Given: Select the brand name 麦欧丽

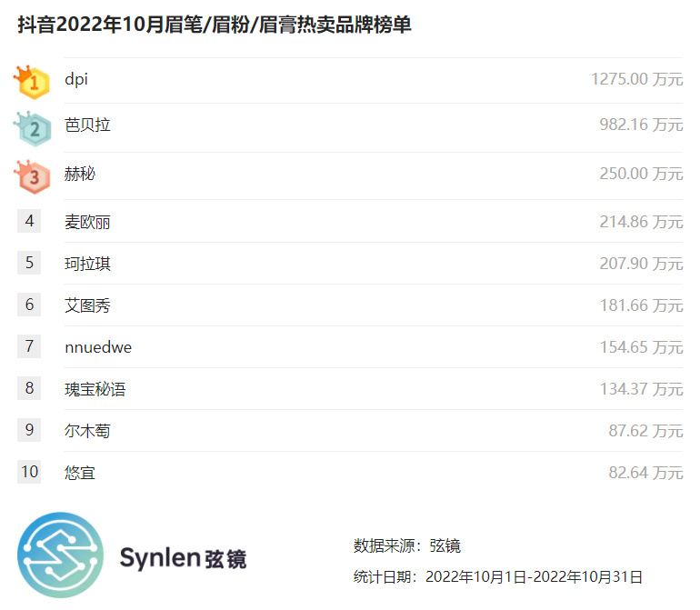Looking at the screenshot, I should coord(87,222).
